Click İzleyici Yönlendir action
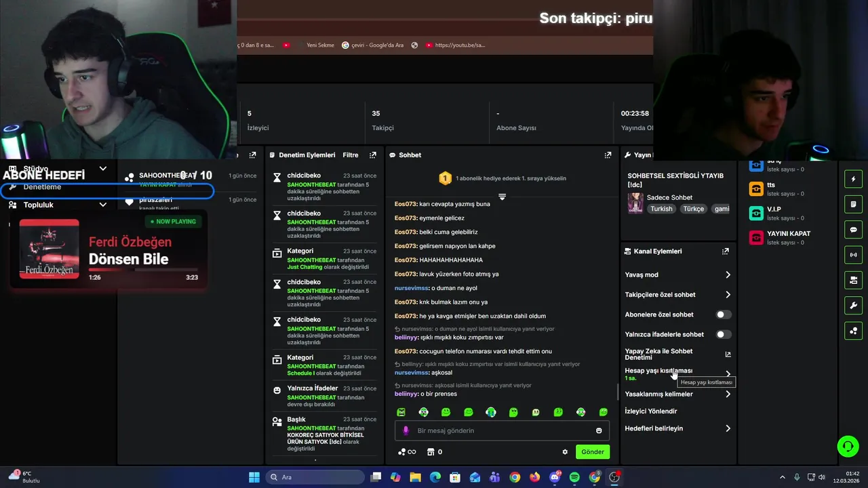The width and height of the screenshot is (868, 488). 651,411
